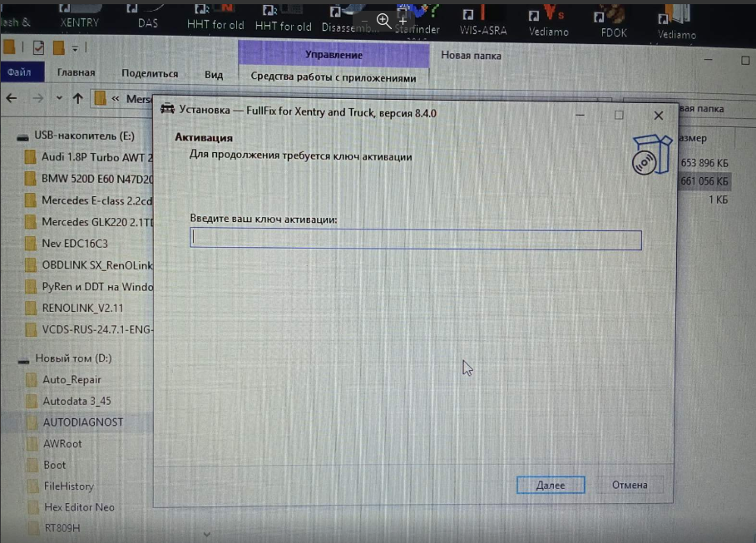Switch to the Вид ribbon tab

click(x=214, y=75)
